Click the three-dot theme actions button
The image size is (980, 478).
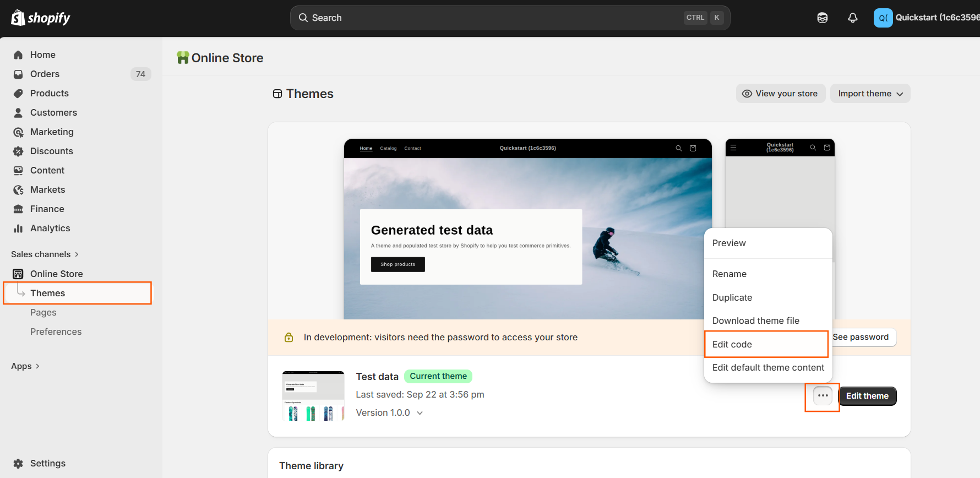point(823,396)
